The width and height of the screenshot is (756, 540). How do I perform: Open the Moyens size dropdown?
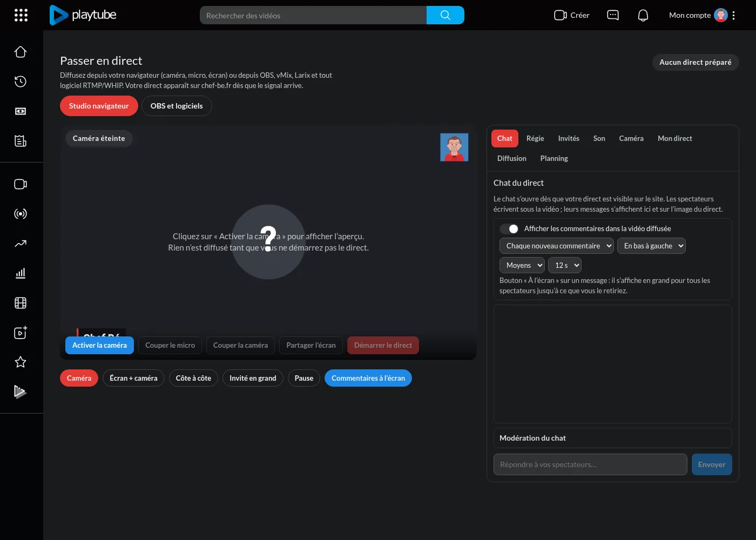point(522,265)
